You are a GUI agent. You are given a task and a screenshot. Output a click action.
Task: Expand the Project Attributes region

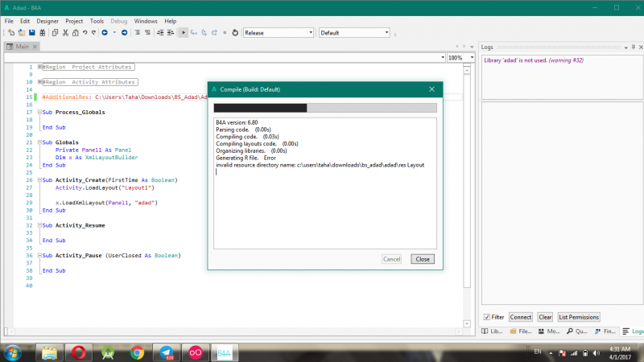(x=40, y=67)
